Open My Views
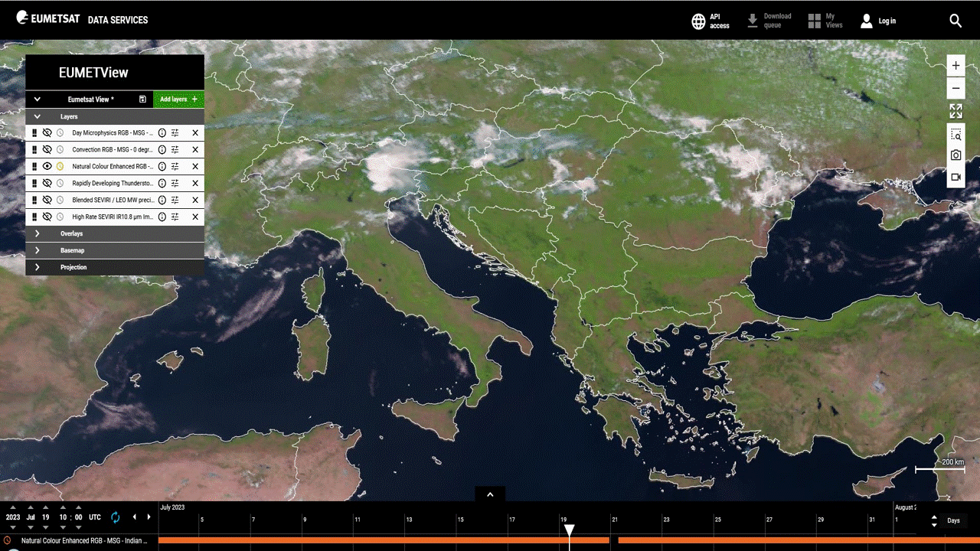The image size is (980, 551). pos(825,21)
